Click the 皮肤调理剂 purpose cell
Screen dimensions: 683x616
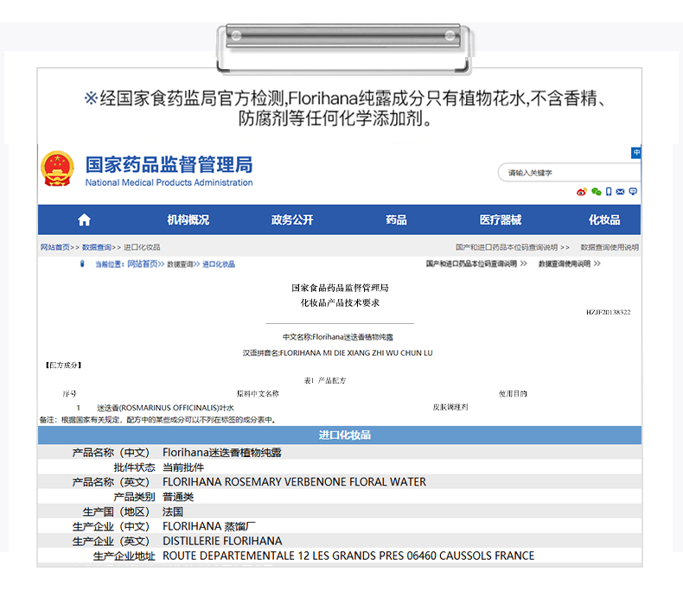point(450,407)
